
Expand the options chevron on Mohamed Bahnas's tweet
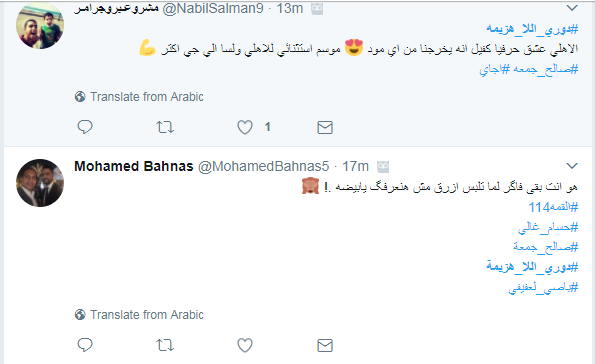572,166
